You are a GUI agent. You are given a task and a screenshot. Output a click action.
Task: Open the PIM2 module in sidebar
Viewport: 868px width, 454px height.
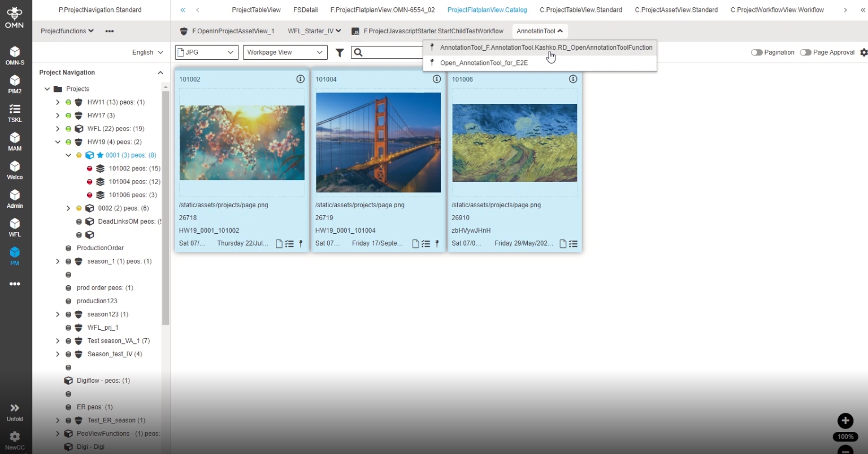pos(15,84)
